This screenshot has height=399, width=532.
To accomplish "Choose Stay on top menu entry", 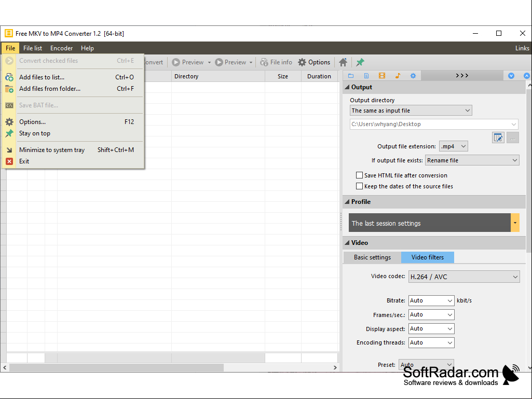I will coord(73,133).
